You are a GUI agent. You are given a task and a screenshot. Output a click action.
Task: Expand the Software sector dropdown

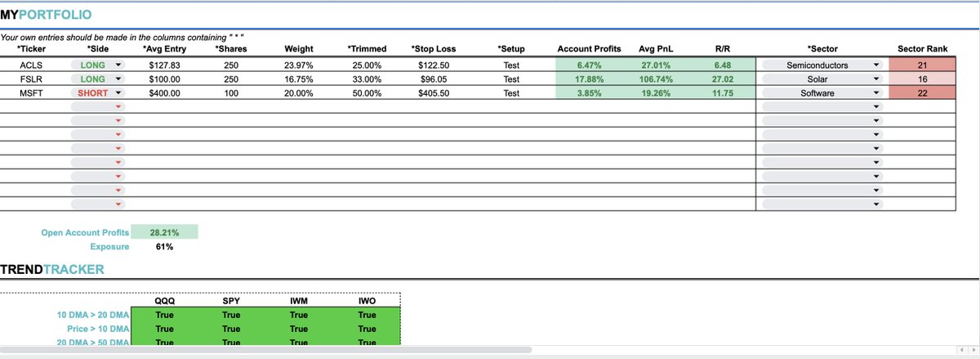[822, 93]
